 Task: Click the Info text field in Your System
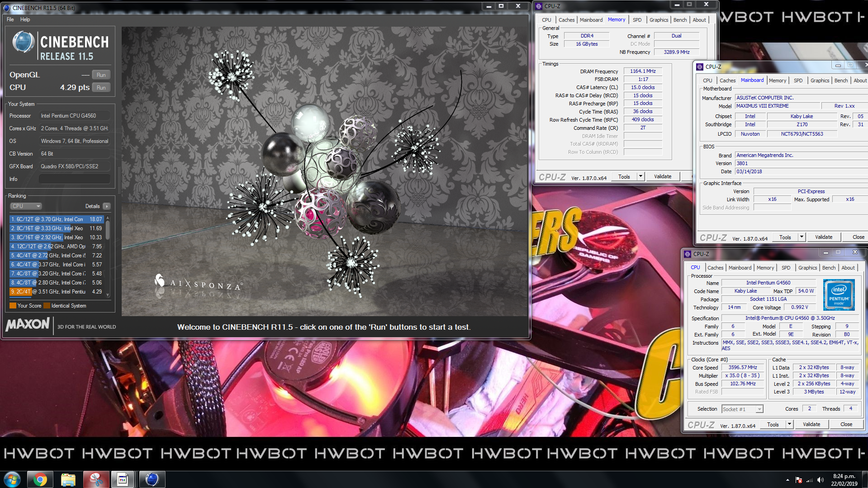click(75, 179)
